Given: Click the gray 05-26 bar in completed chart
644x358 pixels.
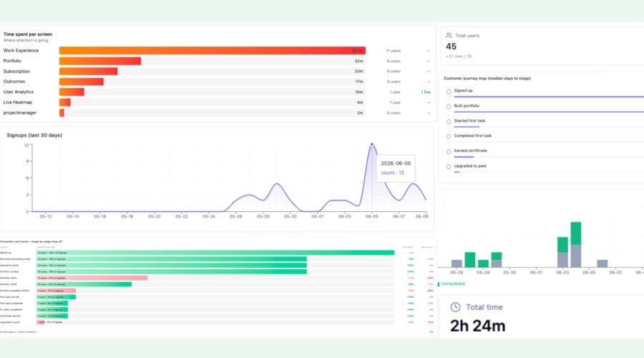Looking at the screenshot, I should (x=457, y=263).
